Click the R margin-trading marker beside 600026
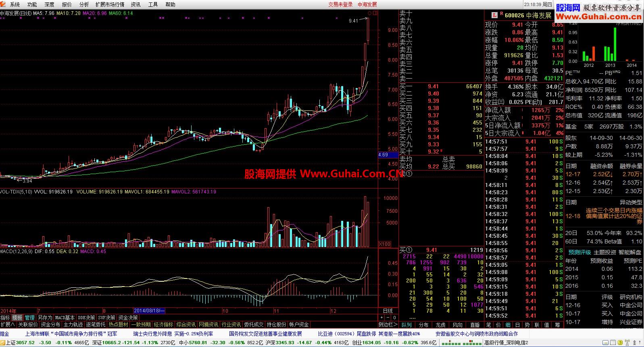Image resolution: width=644 pixels, height=347 pixels. click(501, 14)
